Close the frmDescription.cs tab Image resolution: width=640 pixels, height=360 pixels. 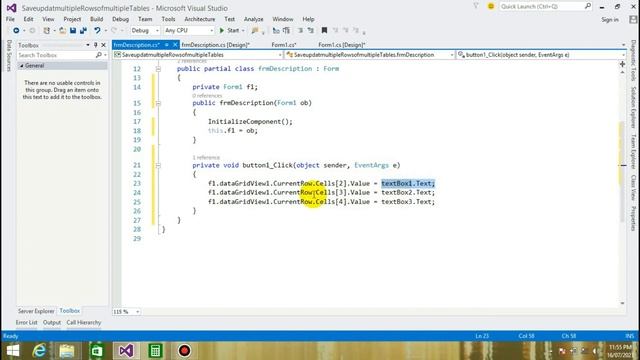tap(175, 45)
